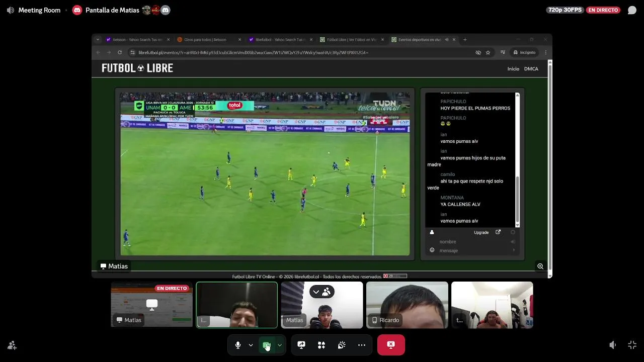Click the "Pantalla de Matias" title text
This screenshot has height=362, width=644.
tap(112, 10)
